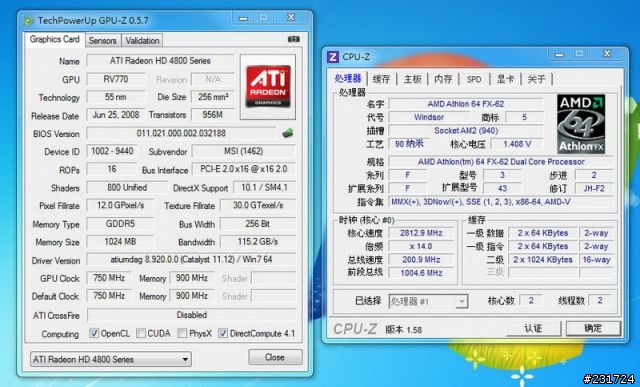
Task: Click the GPU-Z screenshot camera icon
Action: (x=293, y=39)
